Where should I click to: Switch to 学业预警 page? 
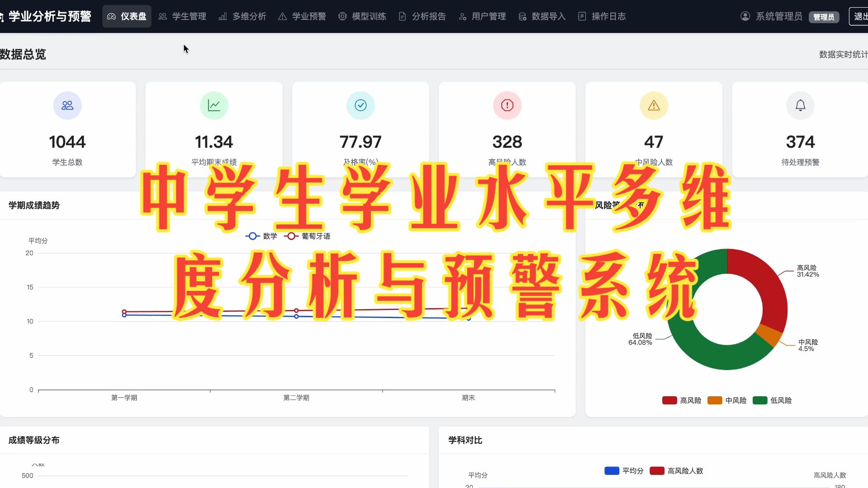click(302, 16)
